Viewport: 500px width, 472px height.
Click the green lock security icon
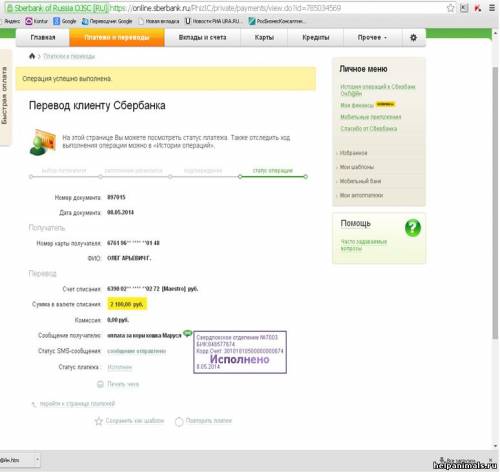coord(10,8)
